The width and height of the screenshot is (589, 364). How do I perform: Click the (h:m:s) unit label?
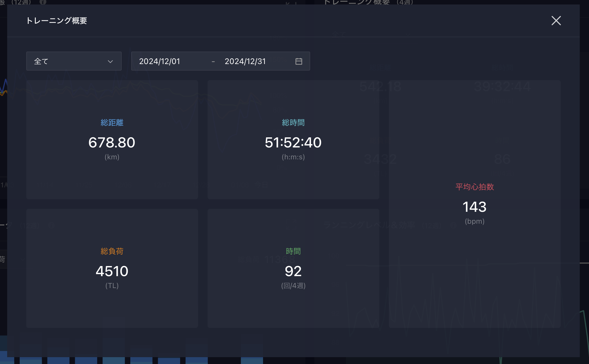point(293,157)
